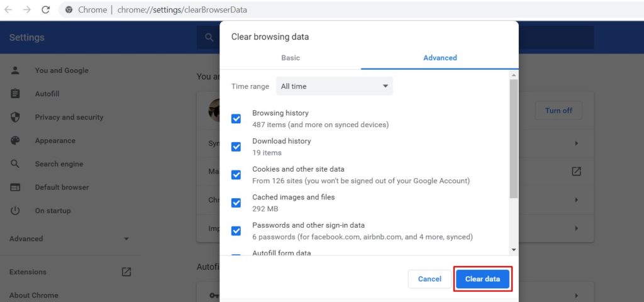
Task: Click the Chrome site info icon in address bar
Action: 69,10
